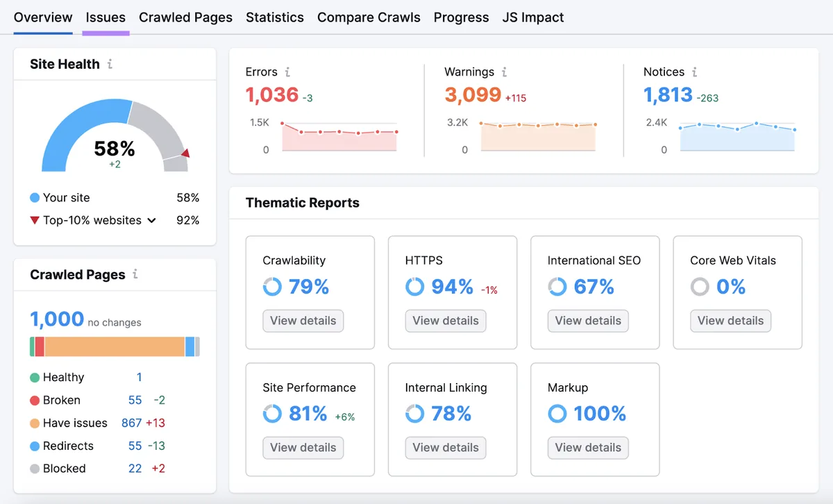833x504 pixels.
Task: Click the Redirects count 55
Action: [x=135, y=446]
